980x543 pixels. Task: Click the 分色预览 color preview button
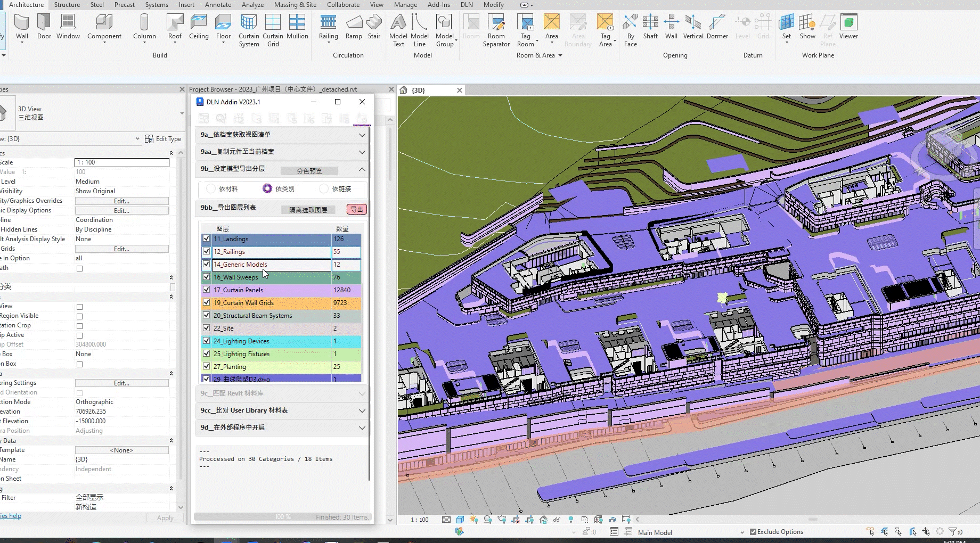(309, 171)
